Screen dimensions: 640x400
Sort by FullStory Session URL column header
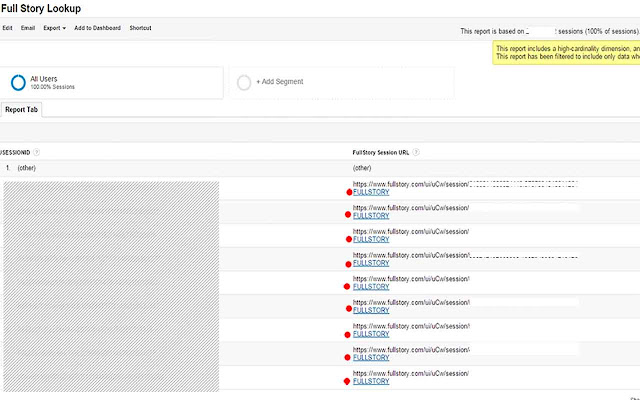pos(380,153)
